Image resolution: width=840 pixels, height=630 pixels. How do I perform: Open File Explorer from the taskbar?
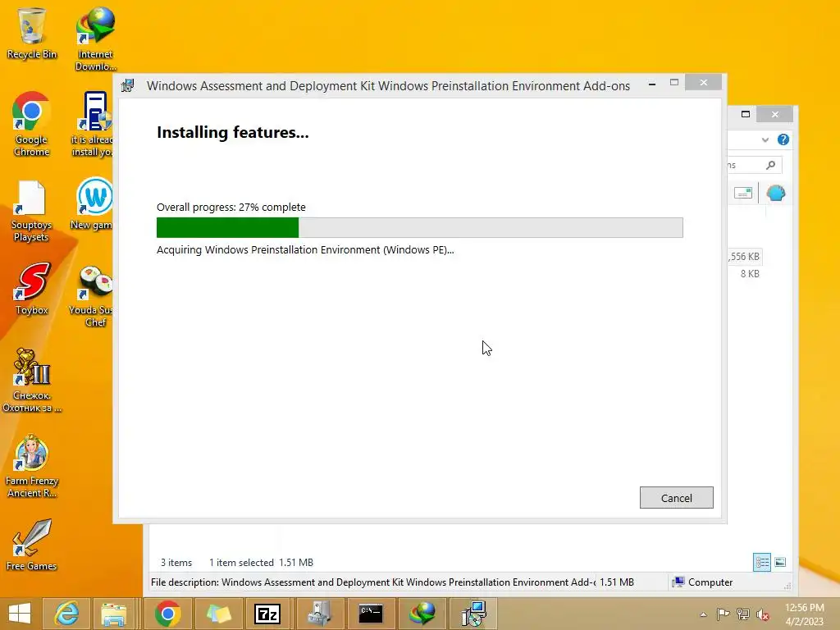[113, 614]
